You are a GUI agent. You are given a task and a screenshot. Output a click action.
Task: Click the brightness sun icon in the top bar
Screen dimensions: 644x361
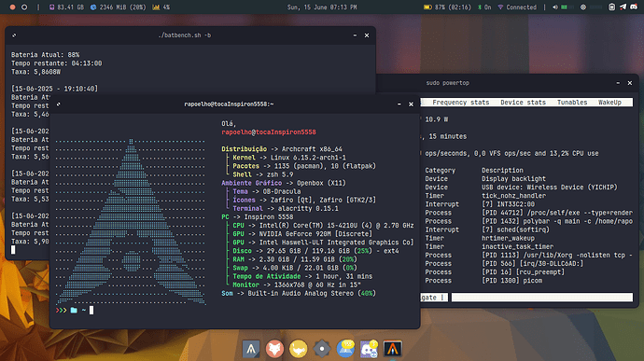[x=583, y=7]
